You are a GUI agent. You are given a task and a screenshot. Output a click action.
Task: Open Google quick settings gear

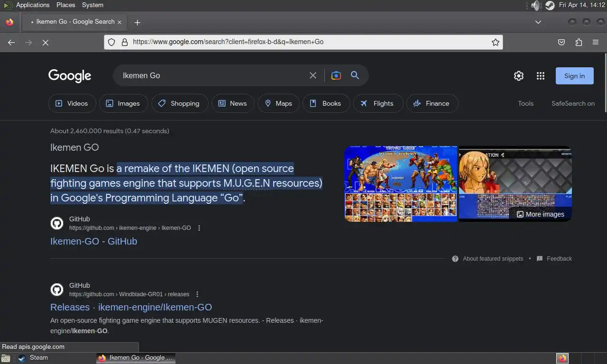(519, 76)
